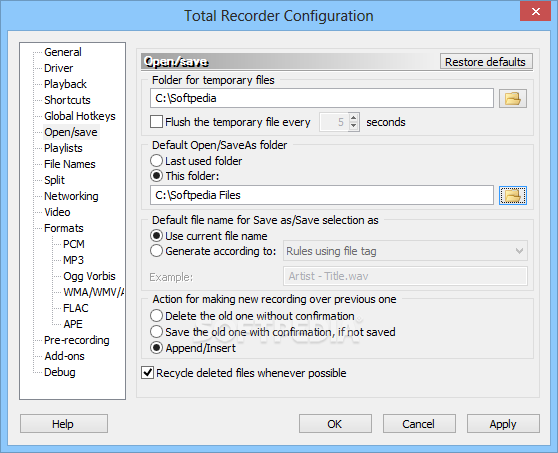Open the Playlists settings page
558x453 pixels.
(x=63, y=148)
